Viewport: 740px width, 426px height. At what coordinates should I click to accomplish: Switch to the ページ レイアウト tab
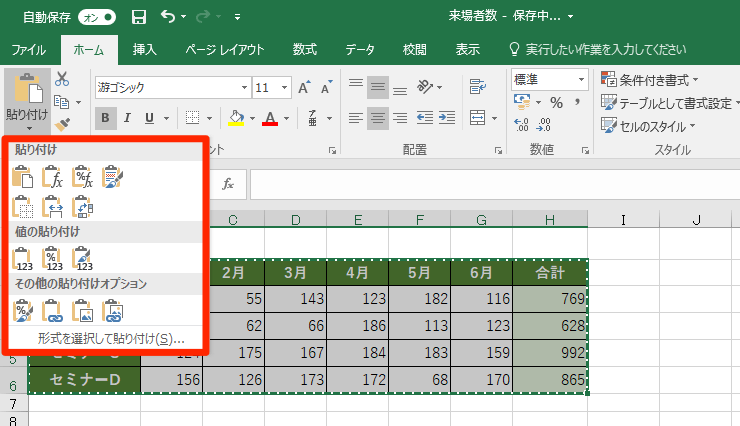tap(224, 50)
